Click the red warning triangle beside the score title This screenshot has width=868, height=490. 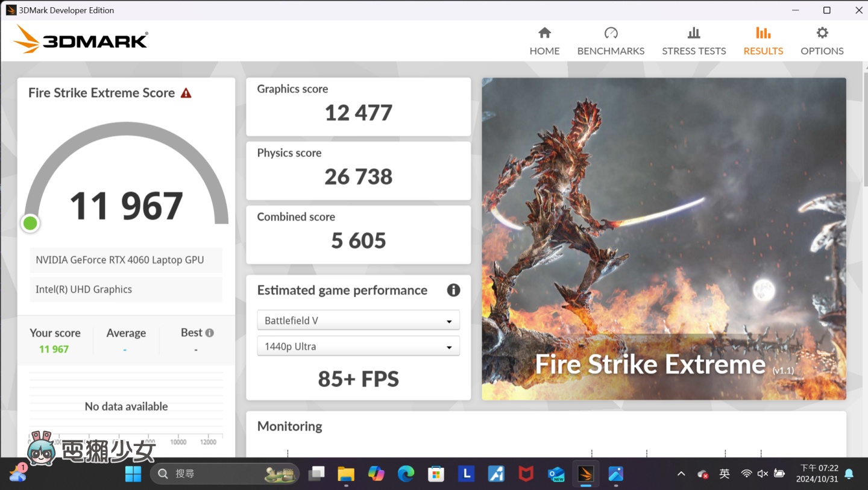[186, 93]
